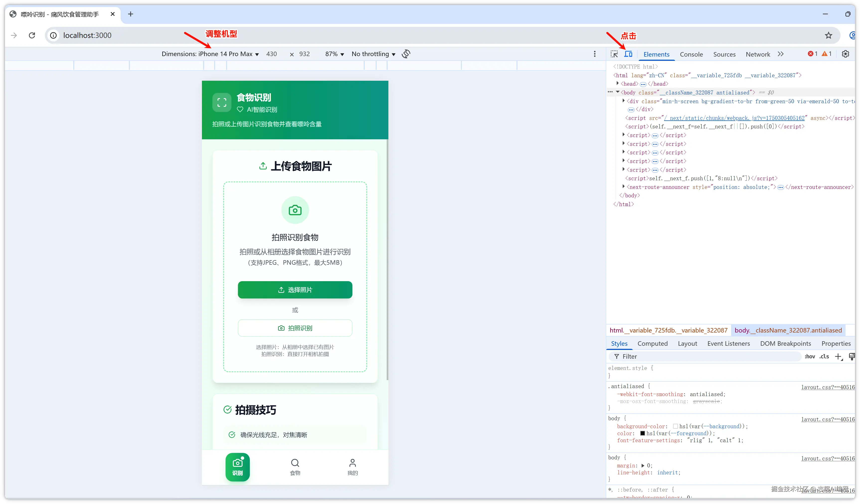Click the inspect element picker icon

pos(614,54)
